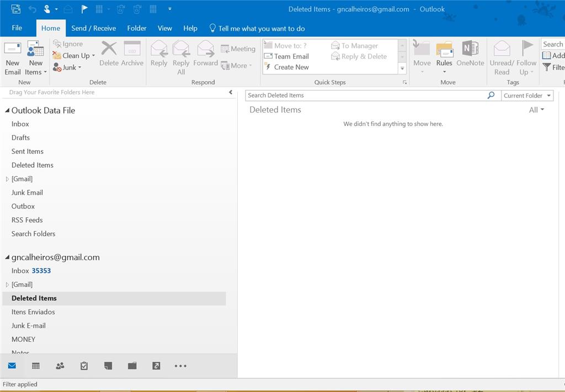
Task: Open the Help tab
Action: coord(190,28)
